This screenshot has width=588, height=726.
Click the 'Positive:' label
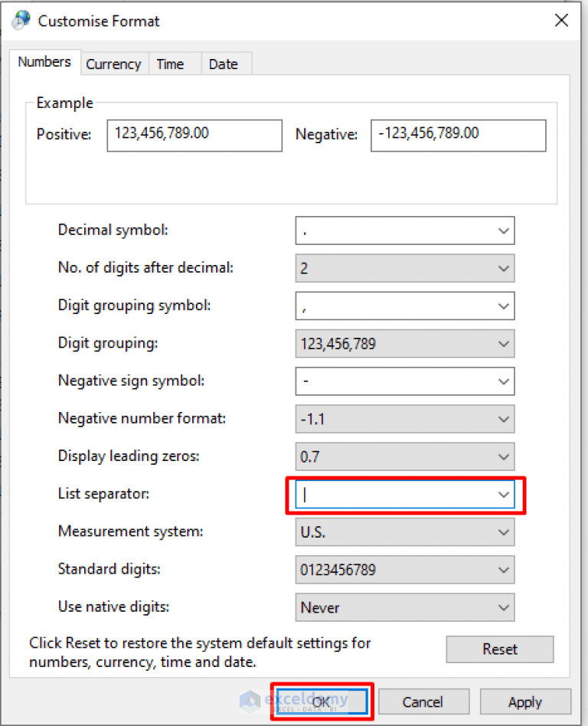point(64,134)
